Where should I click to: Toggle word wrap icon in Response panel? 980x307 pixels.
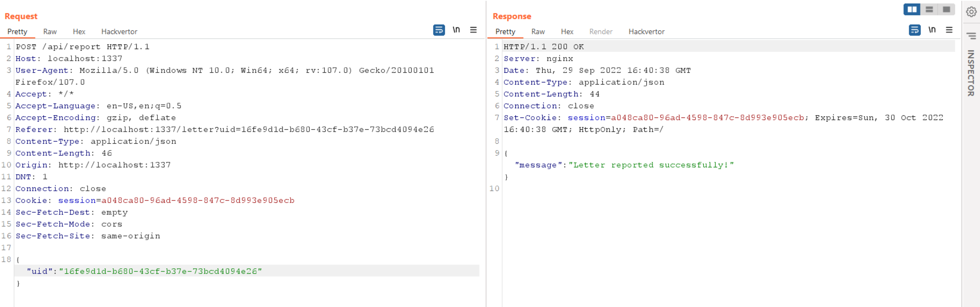[914, 30]
